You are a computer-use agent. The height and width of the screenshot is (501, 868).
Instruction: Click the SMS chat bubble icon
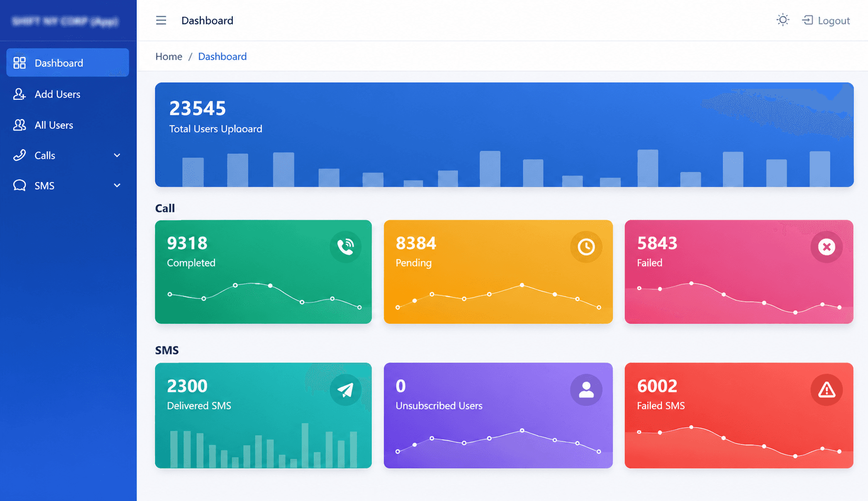click(19, 186)
